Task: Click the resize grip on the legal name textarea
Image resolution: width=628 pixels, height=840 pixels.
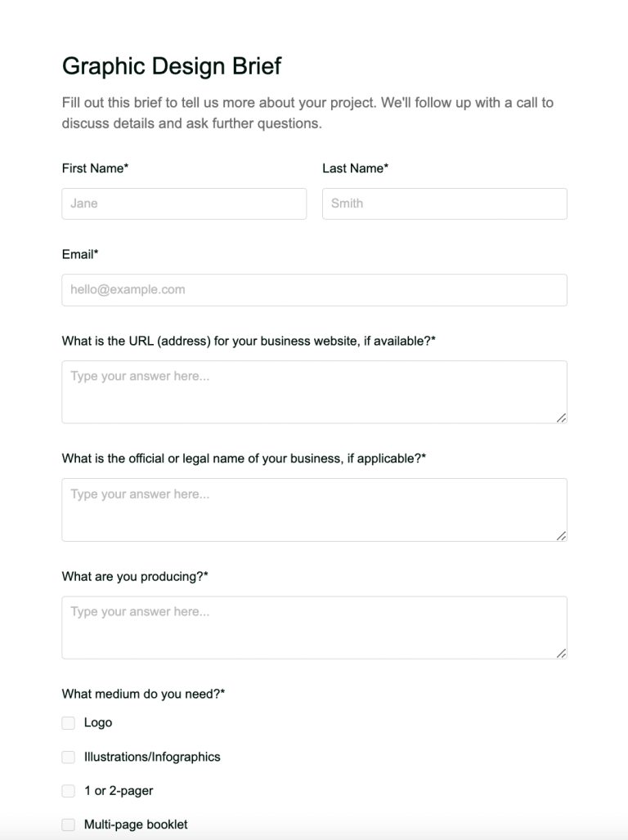Action: point(563,537)
